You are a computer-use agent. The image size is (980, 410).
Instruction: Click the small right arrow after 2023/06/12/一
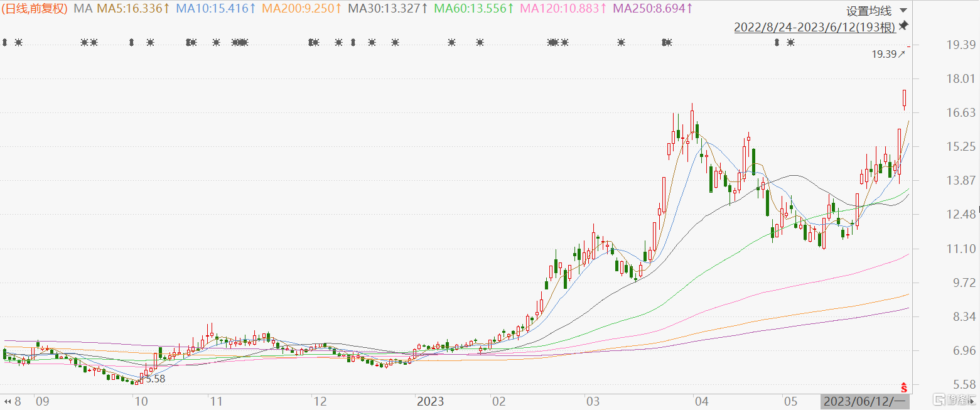click(x=972, y=401)
